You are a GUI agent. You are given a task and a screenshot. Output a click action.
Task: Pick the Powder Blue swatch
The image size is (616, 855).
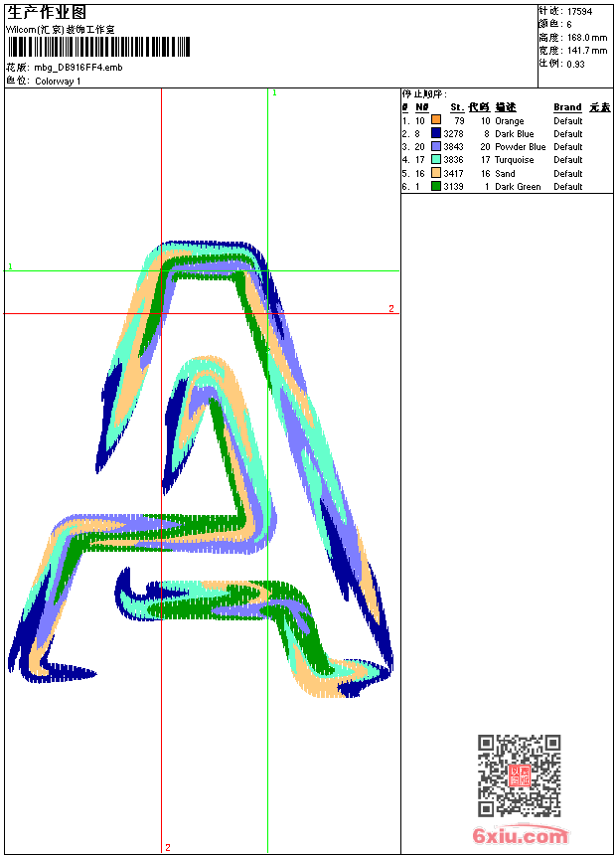(436, 146)
